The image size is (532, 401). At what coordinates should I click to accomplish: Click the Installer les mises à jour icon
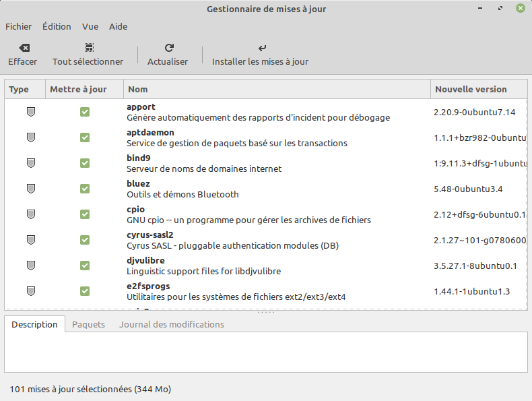(261, 48)
